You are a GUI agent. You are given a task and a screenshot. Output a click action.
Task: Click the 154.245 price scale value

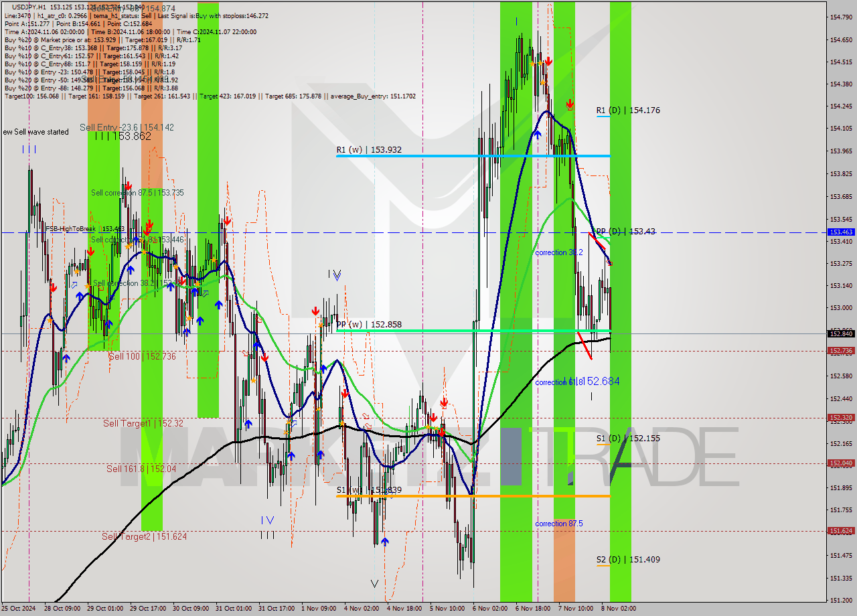click(x=841, y=106)
